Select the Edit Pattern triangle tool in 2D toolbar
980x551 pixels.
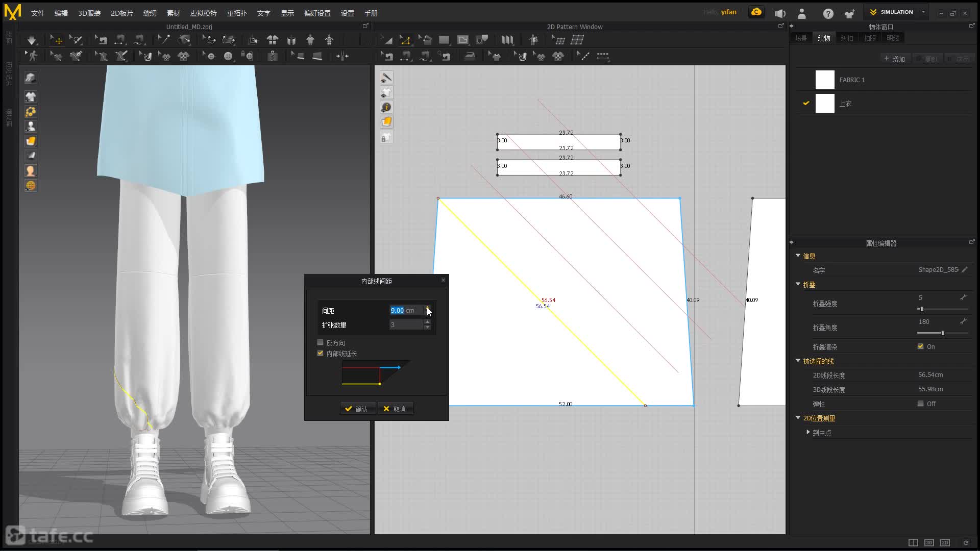tap(386, 40)
